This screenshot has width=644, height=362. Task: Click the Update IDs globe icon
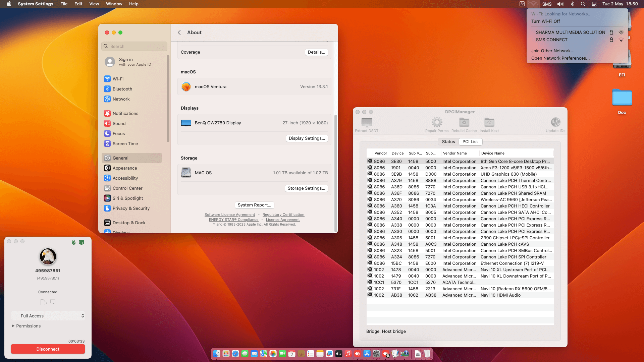point(555,122)
